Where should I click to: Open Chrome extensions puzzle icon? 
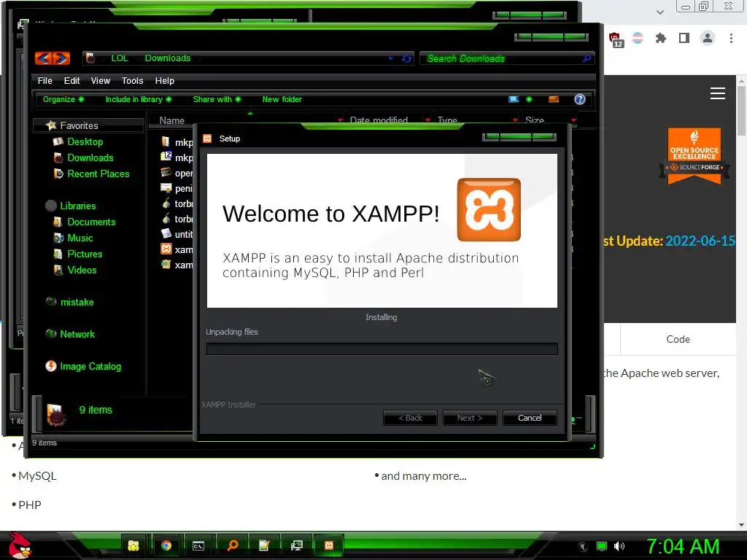(x=660, y=38)
